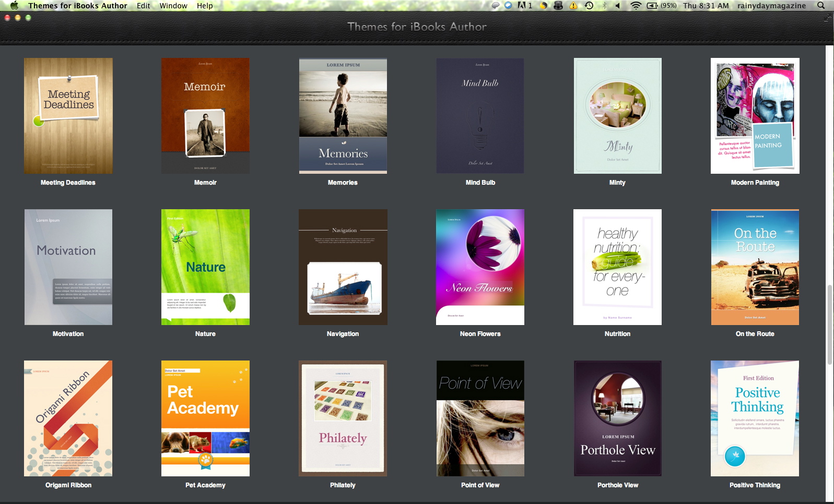Open the rainydaymagazine user menu
This screenshot has height=504, width=834.
click(771, 6)
